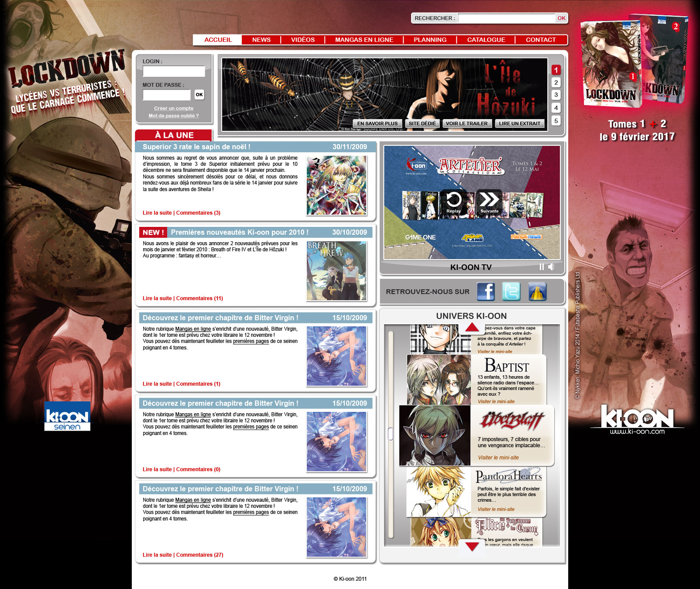This screenshot has height=589, width=700.
Task: Focus the Mot de passe field
Action: tap(167, 95)
